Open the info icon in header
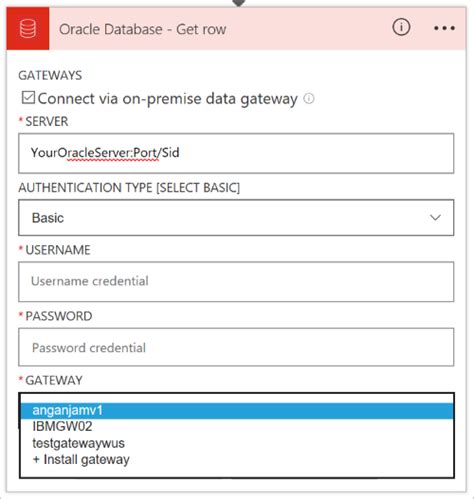Screen dimensions: 474x499 pos(401,27)
